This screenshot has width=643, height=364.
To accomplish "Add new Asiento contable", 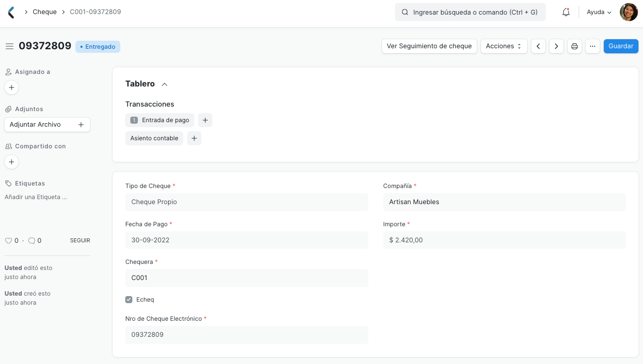I will pos(194,138).
